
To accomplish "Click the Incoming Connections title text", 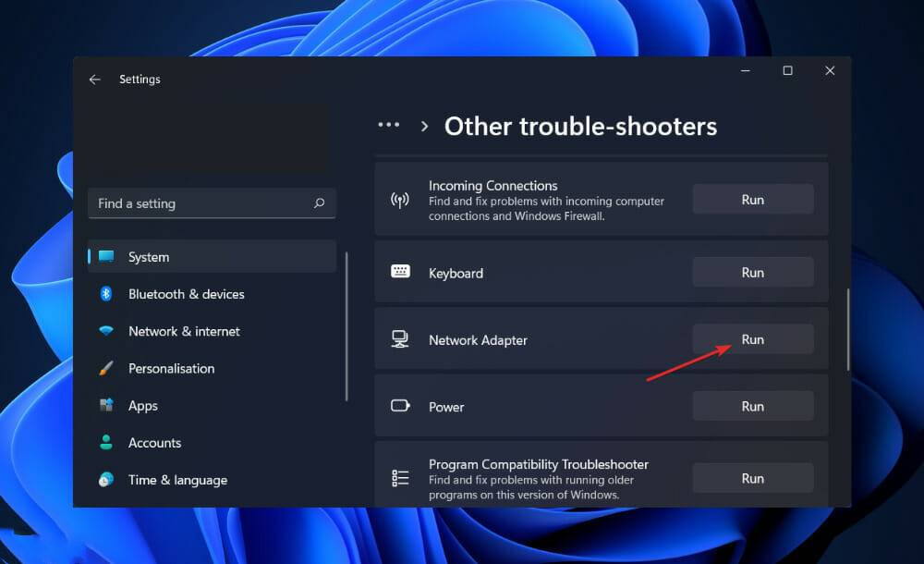I will (492, 185).
